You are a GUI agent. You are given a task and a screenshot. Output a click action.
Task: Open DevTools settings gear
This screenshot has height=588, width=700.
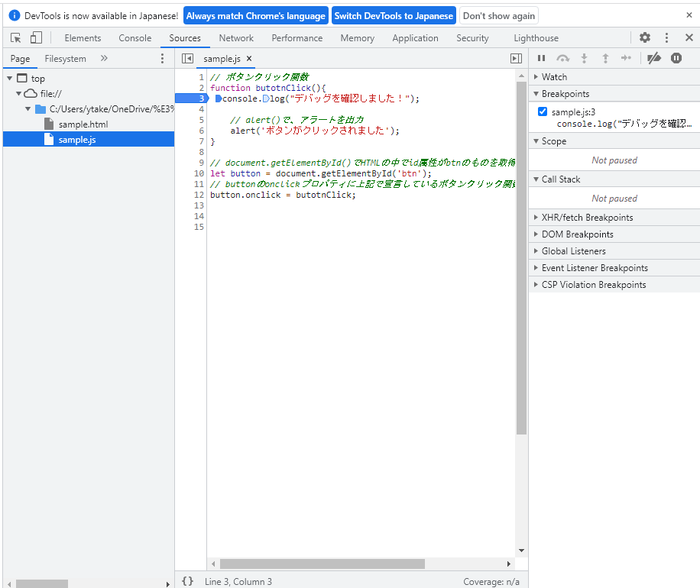click(x=644, y=37)
